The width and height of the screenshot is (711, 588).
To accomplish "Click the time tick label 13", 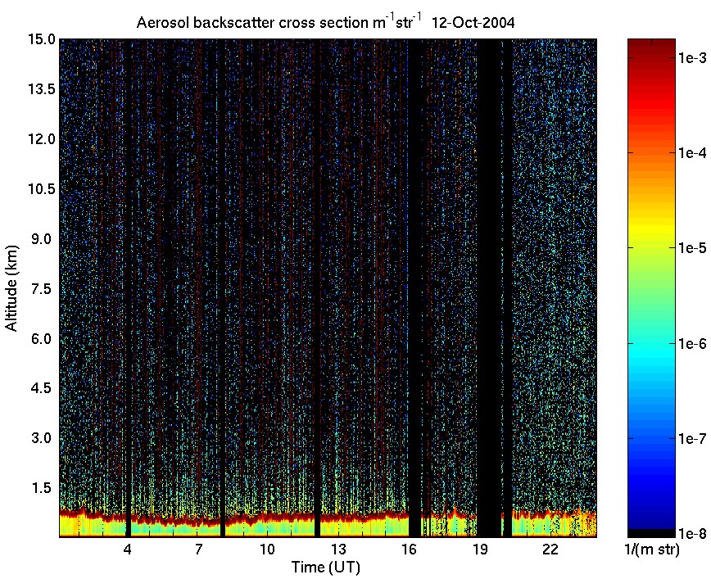I will [337, 550].
